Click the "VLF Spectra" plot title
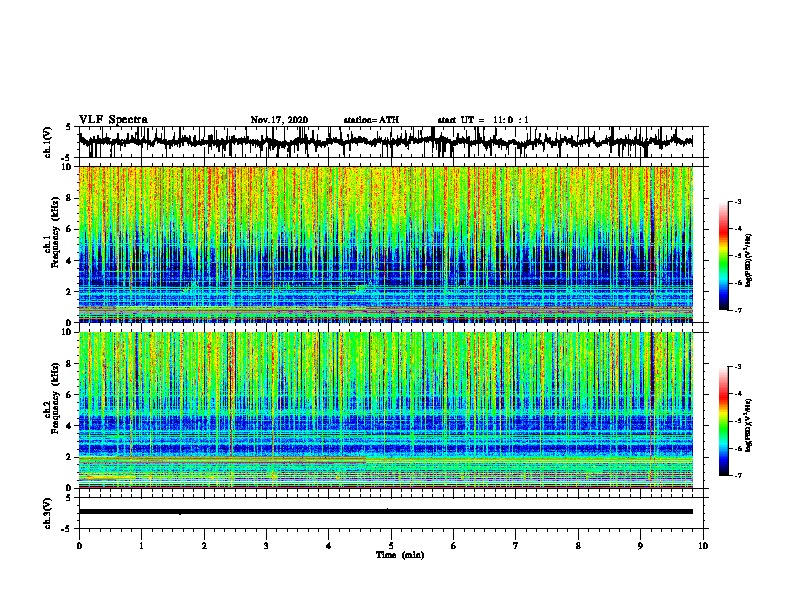The width and height of the screenshot is (792, 612). pyautogui.click(x=113, y=120)
